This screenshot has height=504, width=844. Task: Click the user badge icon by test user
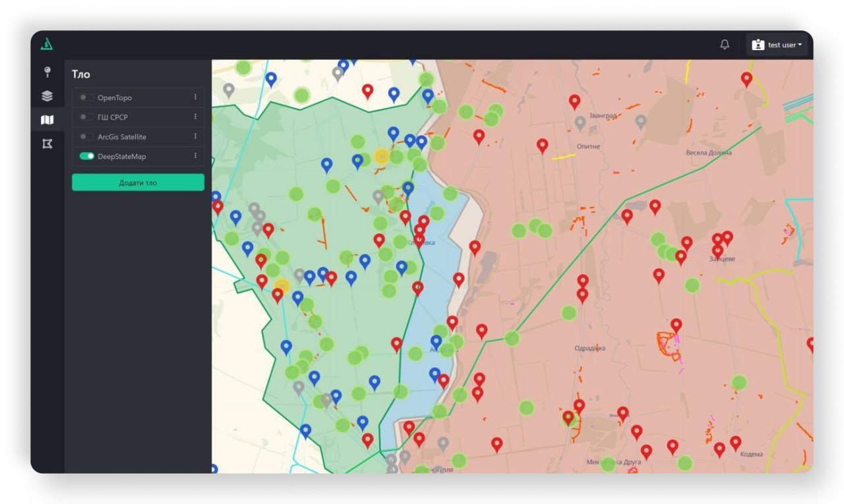coord(758,45)
